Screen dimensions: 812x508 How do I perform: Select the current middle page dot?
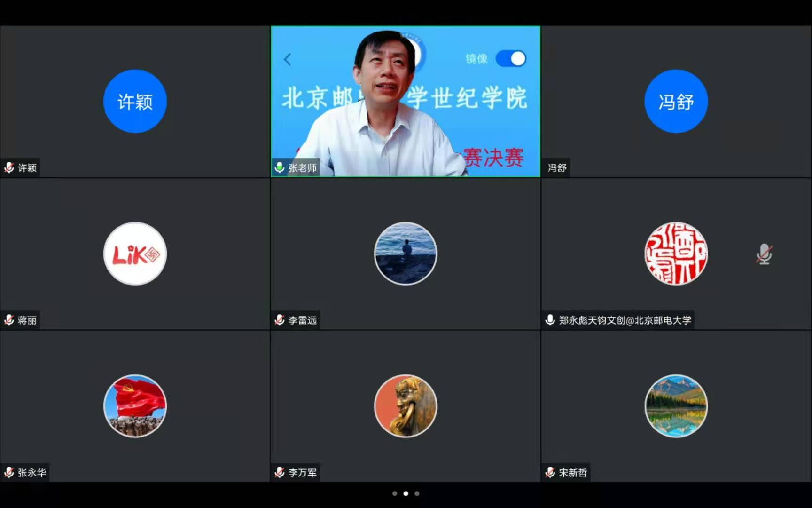406,493
